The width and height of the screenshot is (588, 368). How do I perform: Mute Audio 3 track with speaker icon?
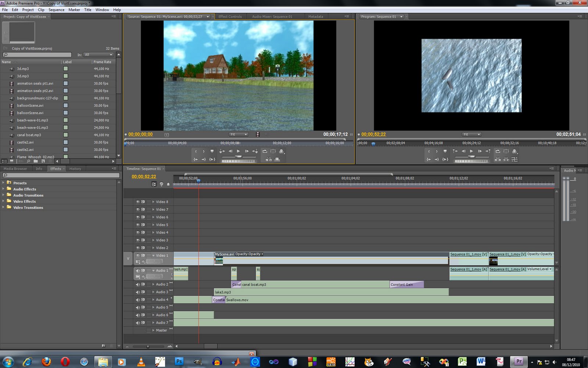(x=138, y=292)
